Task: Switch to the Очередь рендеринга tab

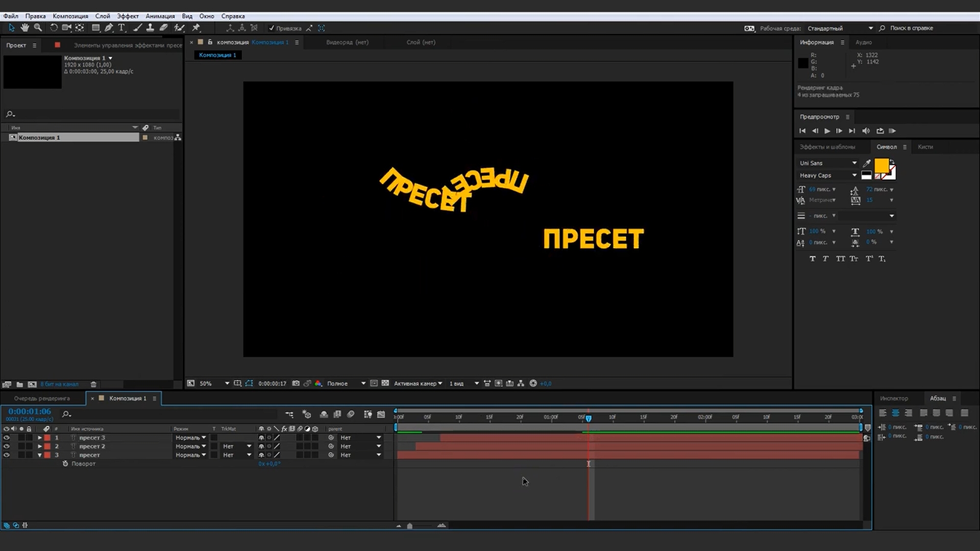Action: pyautogui.click(x=42, y=398)
